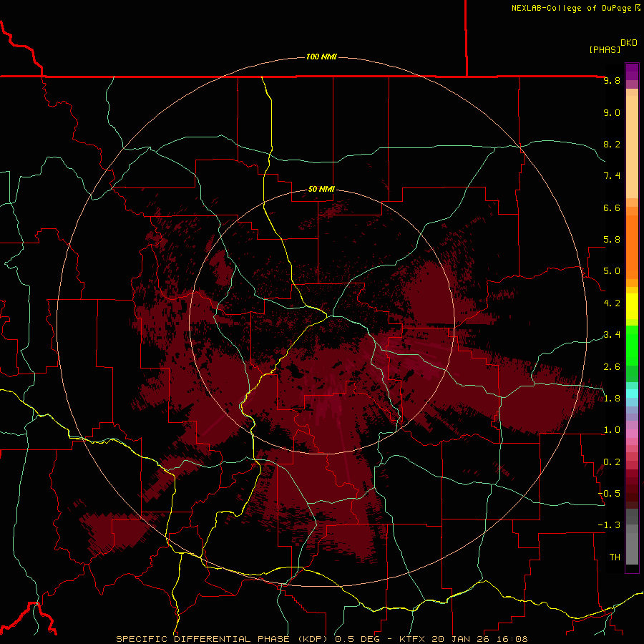Screen dimensions: 644x644
Task: Click the 5.0 value on the color scale
Action: point(612,271)
